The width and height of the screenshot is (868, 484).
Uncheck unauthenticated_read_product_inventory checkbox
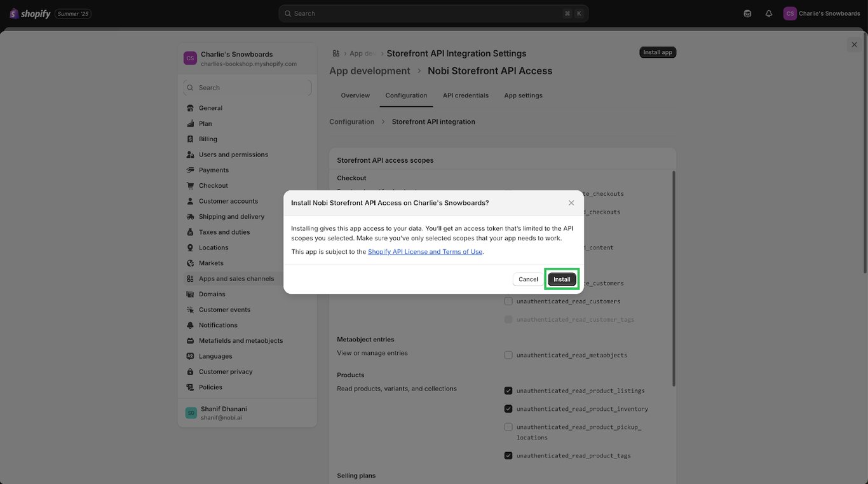508,409
